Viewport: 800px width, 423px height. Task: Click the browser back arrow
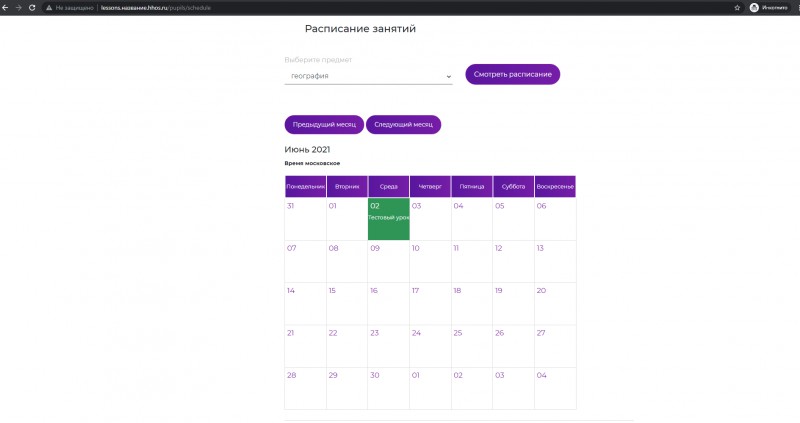point(6,7)
